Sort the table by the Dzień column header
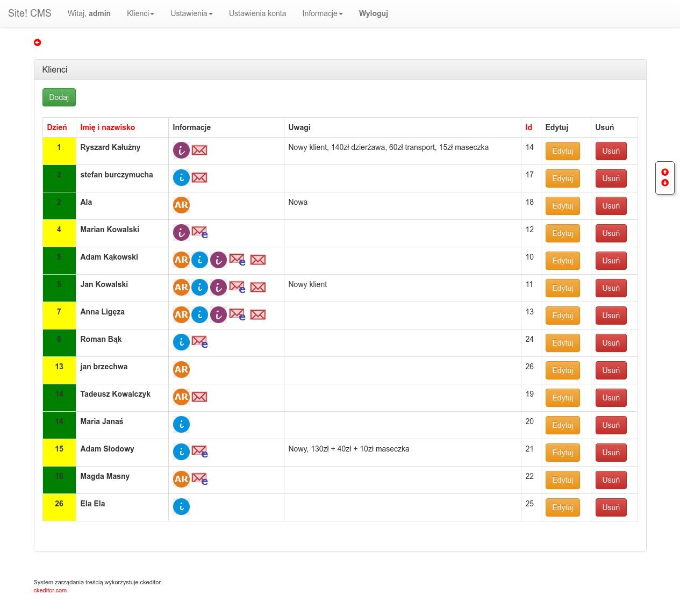The height and width of the screenshot is (616, 680). pyautogui.click(x=57, y=127)
